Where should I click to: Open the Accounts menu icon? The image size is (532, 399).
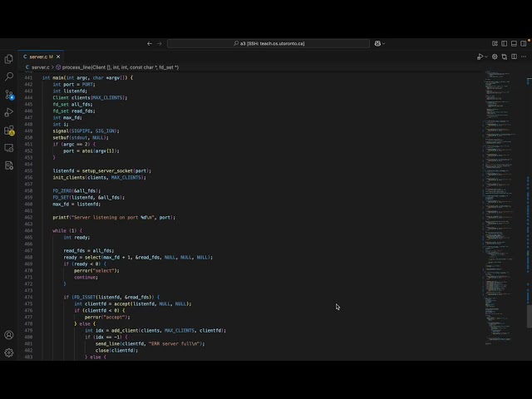pos(9,335)
